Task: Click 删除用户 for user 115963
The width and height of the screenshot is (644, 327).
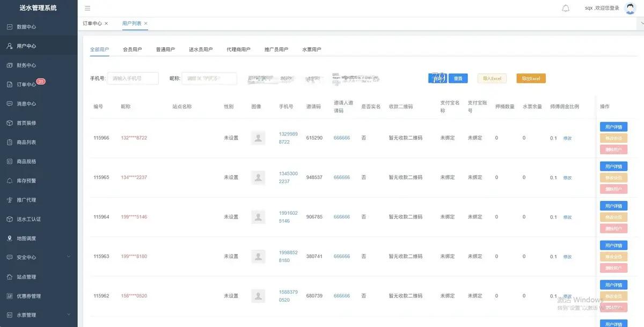Action: click(613, 268)
